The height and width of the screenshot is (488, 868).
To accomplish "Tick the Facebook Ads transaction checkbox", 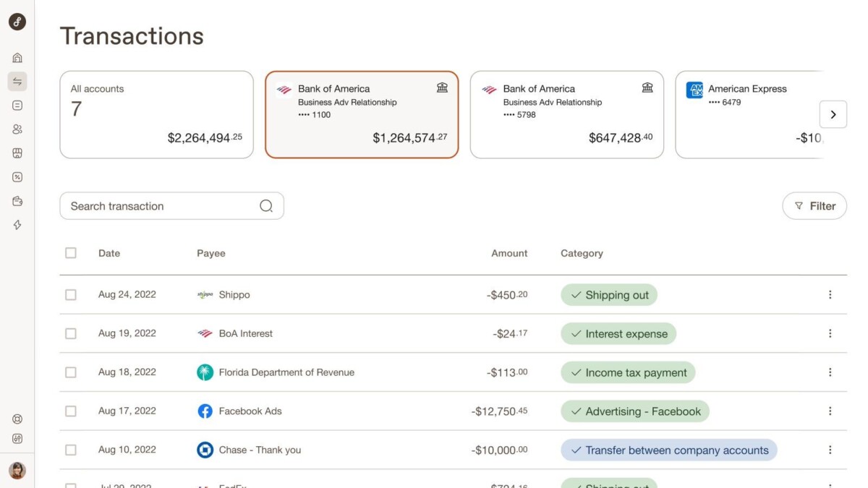I will (x=71, y=411).
